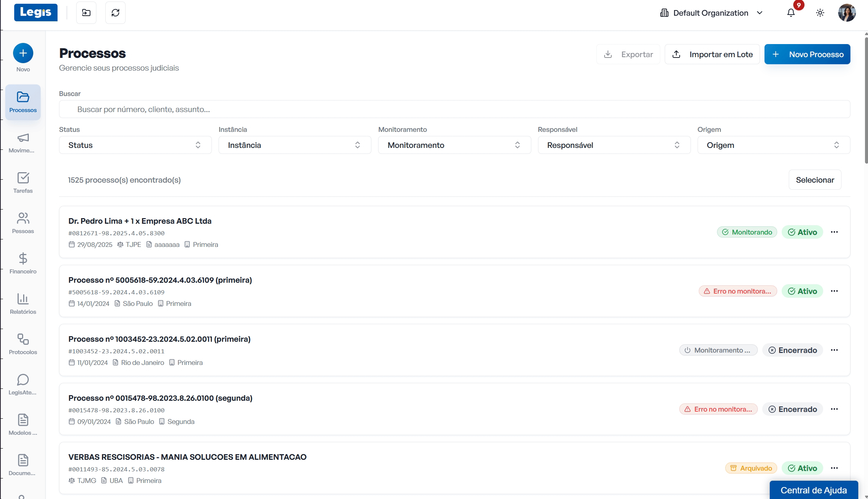Viewport: 868px width, 499px height.
Task: Click Importar em Lote button
Action: (712, 55)
